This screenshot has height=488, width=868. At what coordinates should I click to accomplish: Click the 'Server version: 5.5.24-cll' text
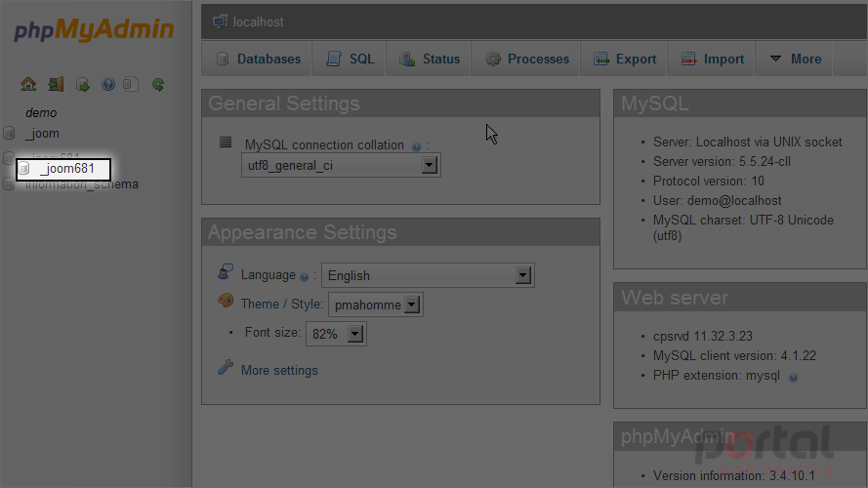coord(722,162)
